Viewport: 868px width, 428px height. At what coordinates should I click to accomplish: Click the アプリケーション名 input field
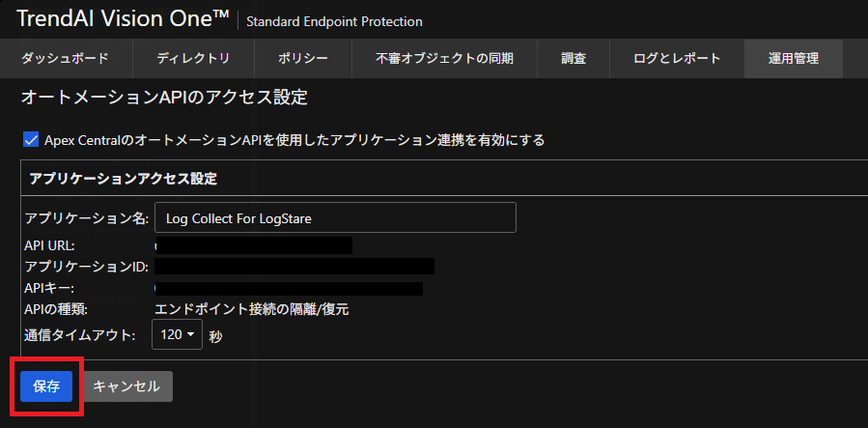pyautogui.click(x=335, y=217)
